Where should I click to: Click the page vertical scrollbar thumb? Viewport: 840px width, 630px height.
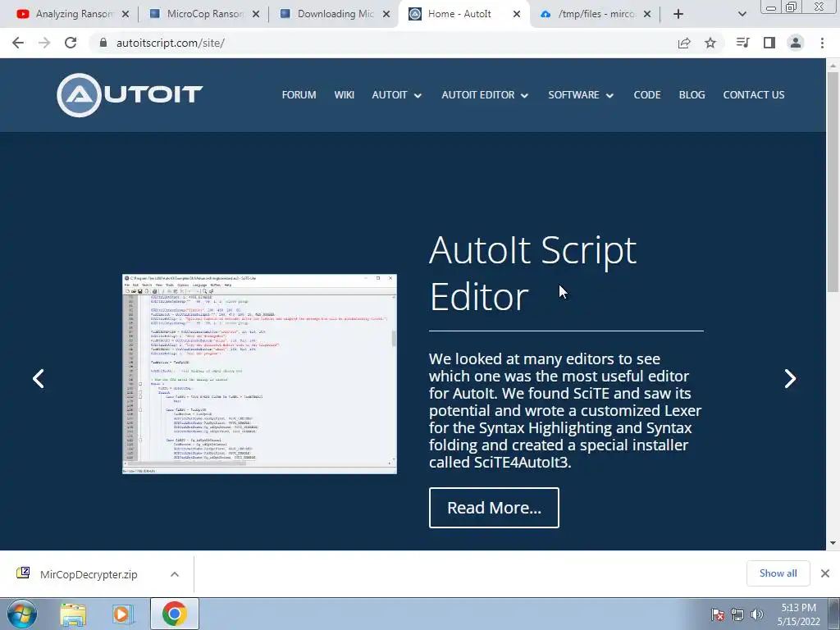pos(833,181)
